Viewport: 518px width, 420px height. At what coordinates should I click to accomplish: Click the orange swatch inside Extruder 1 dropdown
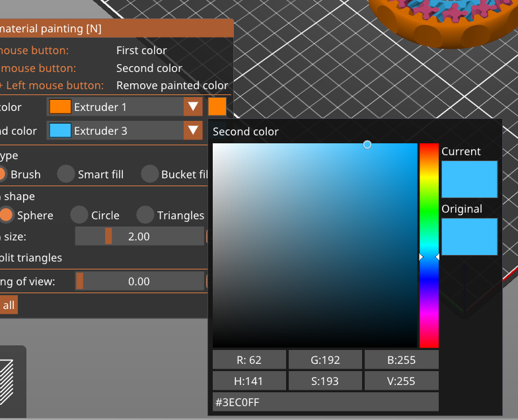click(x=60, y=107)
